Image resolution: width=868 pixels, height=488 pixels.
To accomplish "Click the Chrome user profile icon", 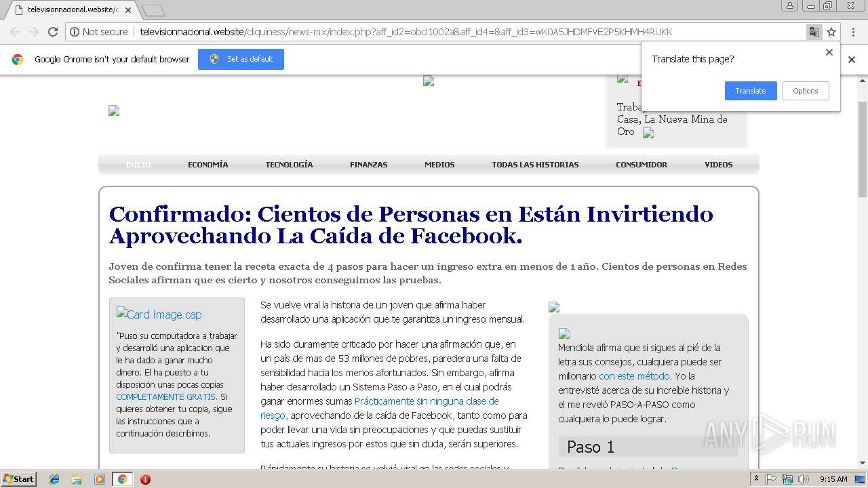I will click(x=790, y=5).
